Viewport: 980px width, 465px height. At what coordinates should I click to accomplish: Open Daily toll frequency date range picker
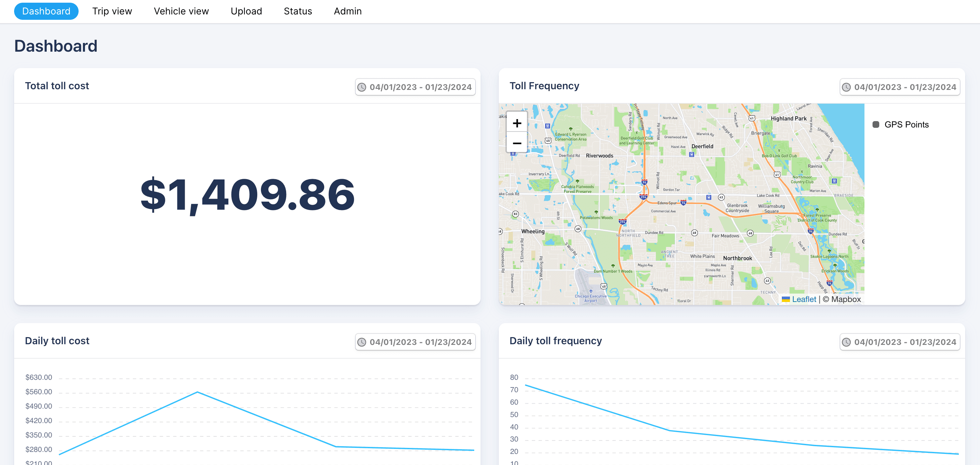pos(900,342)
